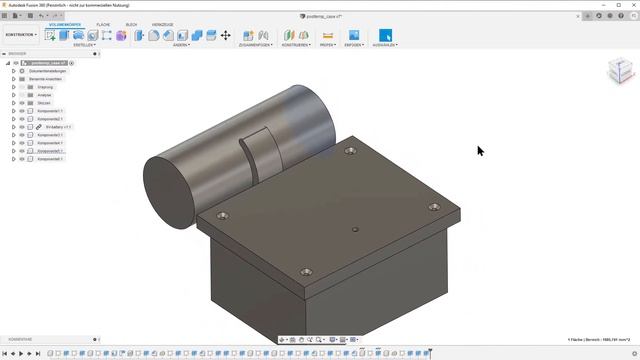The width and height of the screenshot is (640, 360).
Task: Open the PRÜFEN menu
Action: pos(328,45)
